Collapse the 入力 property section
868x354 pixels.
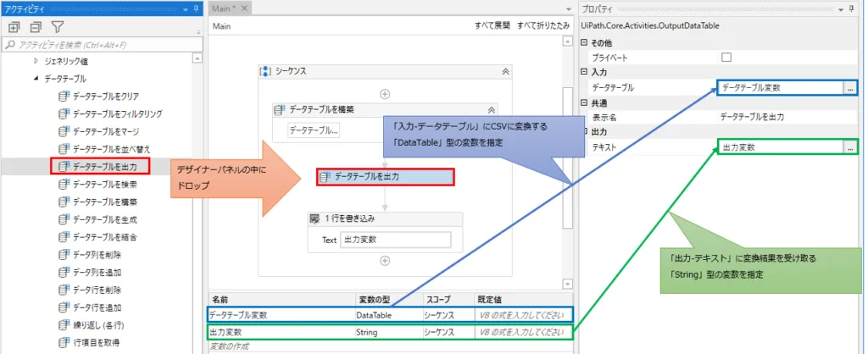pyautogui.click(x=583, y=72)
